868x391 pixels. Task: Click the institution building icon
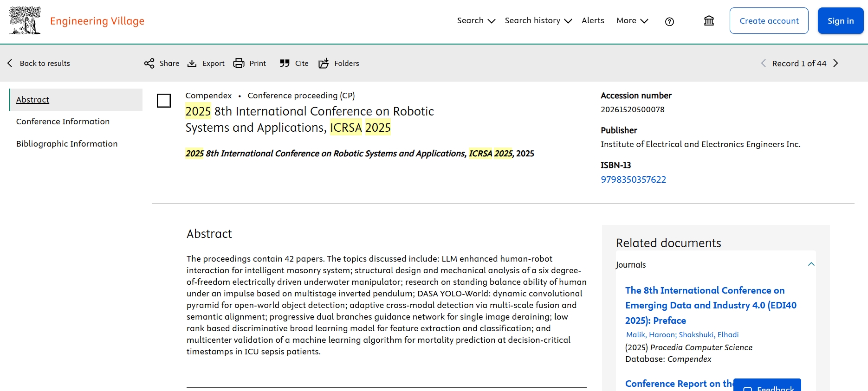click(709, 21)
